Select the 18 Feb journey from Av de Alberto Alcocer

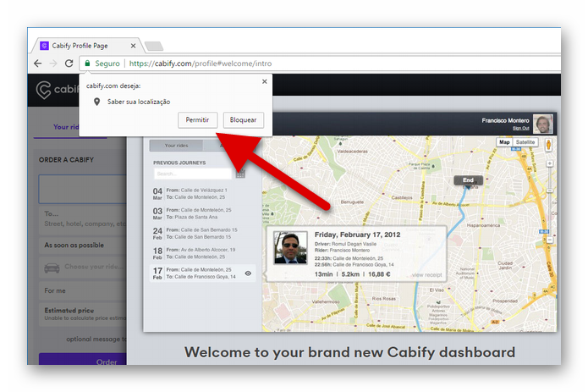click(202, 253)
